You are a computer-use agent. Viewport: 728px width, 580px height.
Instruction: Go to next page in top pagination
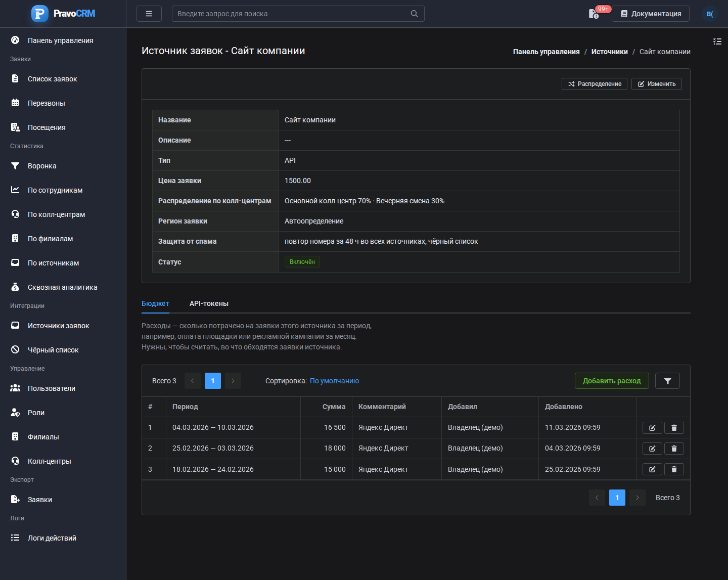point(233,381)
